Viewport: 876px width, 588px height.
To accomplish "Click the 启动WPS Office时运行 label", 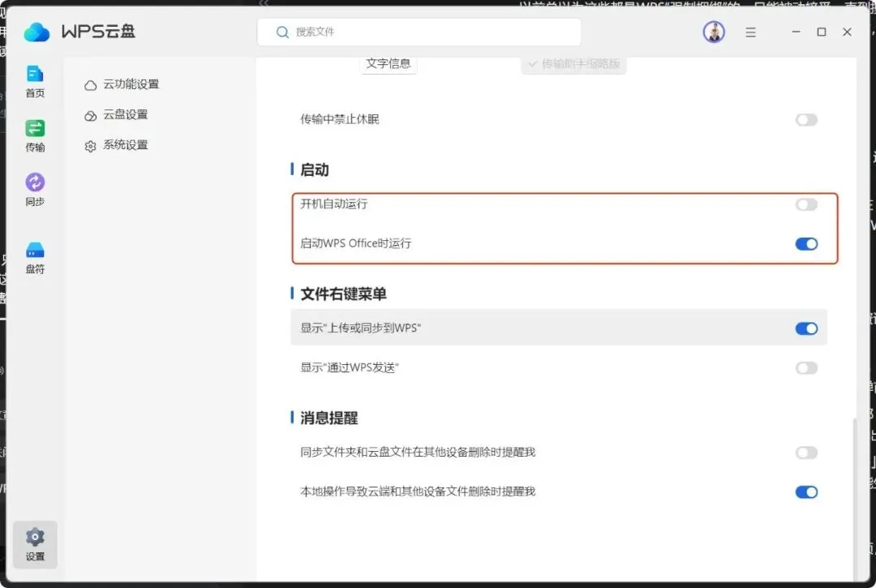I will click(x=356, y=243).
